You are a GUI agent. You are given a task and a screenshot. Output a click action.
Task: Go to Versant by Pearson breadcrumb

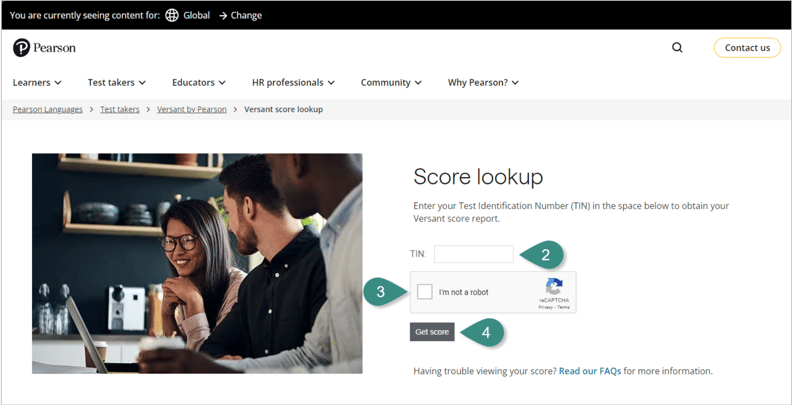[x=192, y=109]
